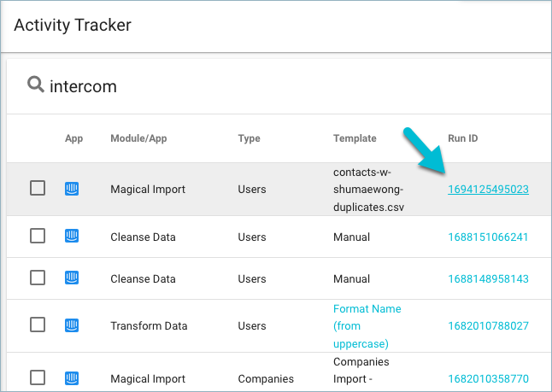Screen dimensions: 552x392
Task: Click Manual template in run 1688148958143 row
Action: tap(352, 279)
